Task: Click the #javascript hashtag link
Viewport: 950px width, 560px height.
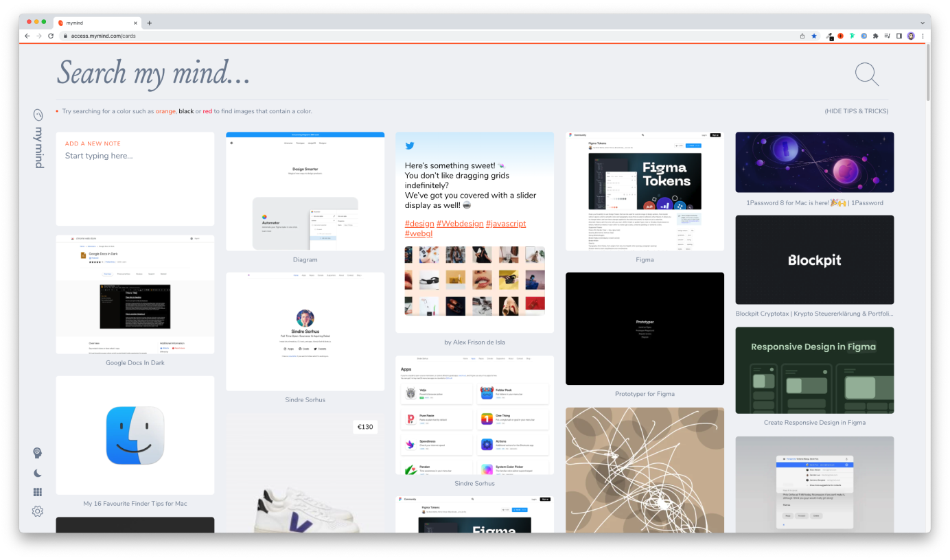Action: pos(506,224)
